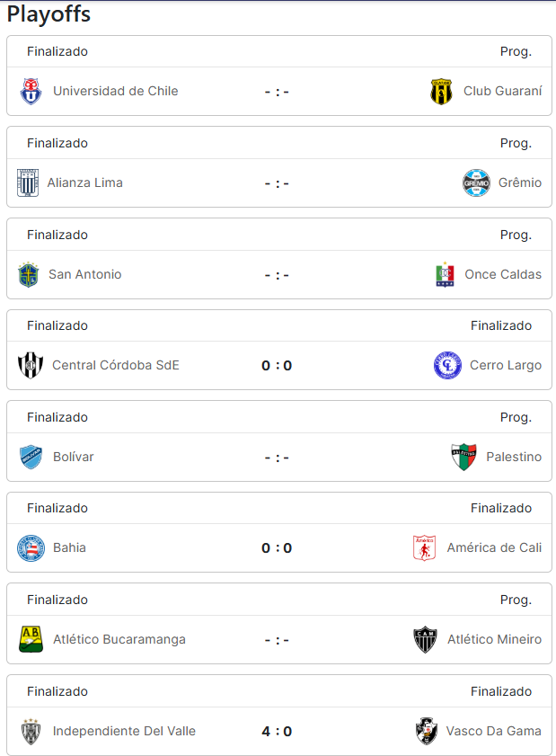Click the Alianza Lima crest
This screenshot has height=756, width=556.
click(x=28, y=182)
